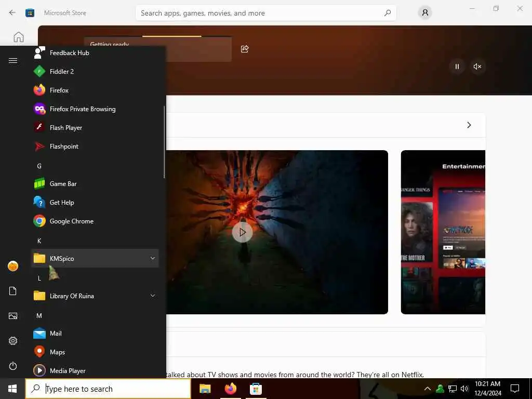The height and width of the screenshot is (399, 532).
Task: Go to Store Home tab
Action: point(19,37)
